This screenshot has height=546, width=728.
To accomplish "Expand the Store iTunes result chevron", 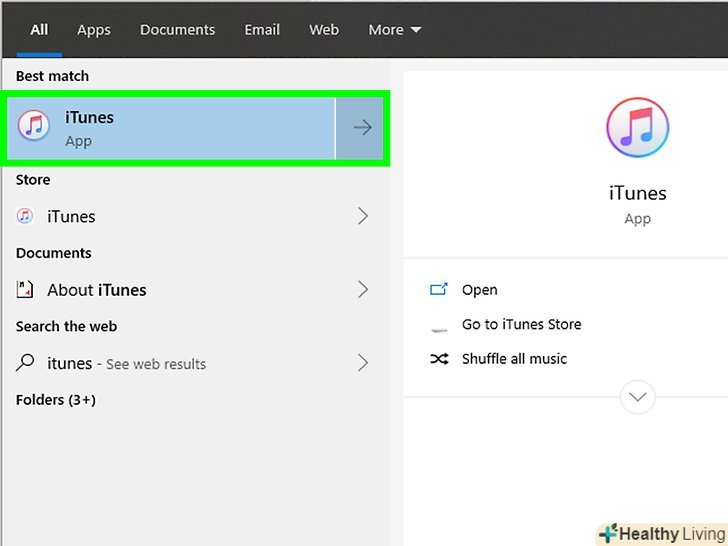I will point(363,216).
